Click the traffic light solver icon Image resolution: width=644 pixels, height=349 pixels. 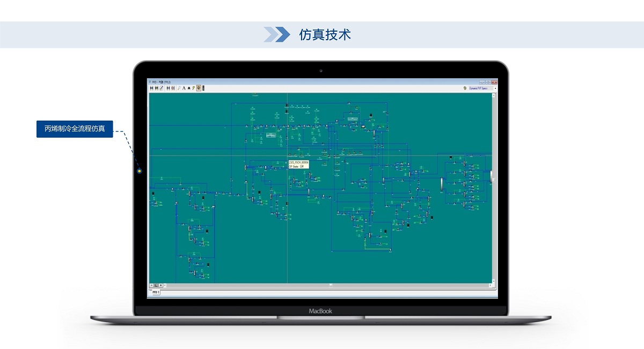click(203, 88)
